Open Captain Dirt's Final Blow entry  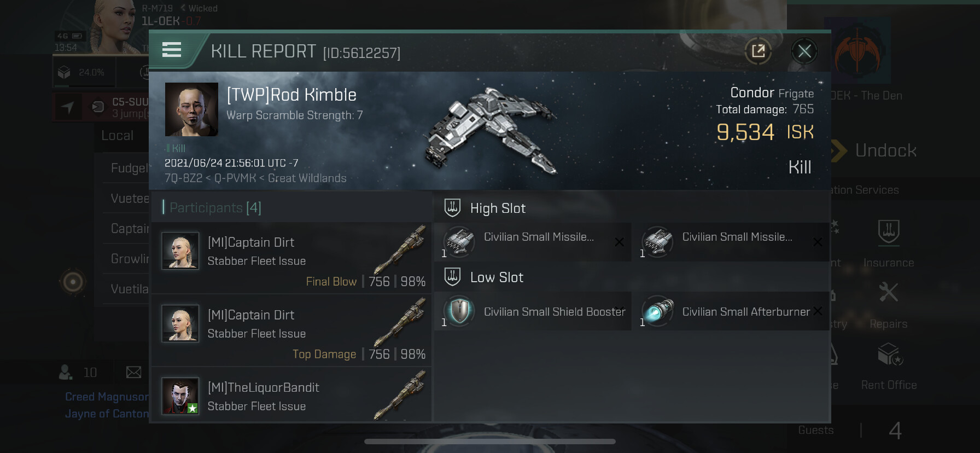click(x=291, y=258)
